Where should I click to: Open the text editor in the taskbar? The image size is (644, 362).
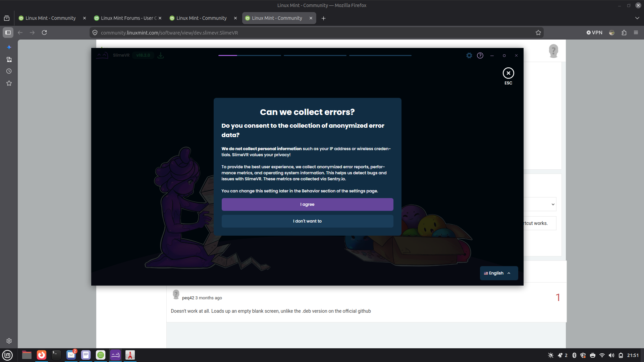[86, 355]
